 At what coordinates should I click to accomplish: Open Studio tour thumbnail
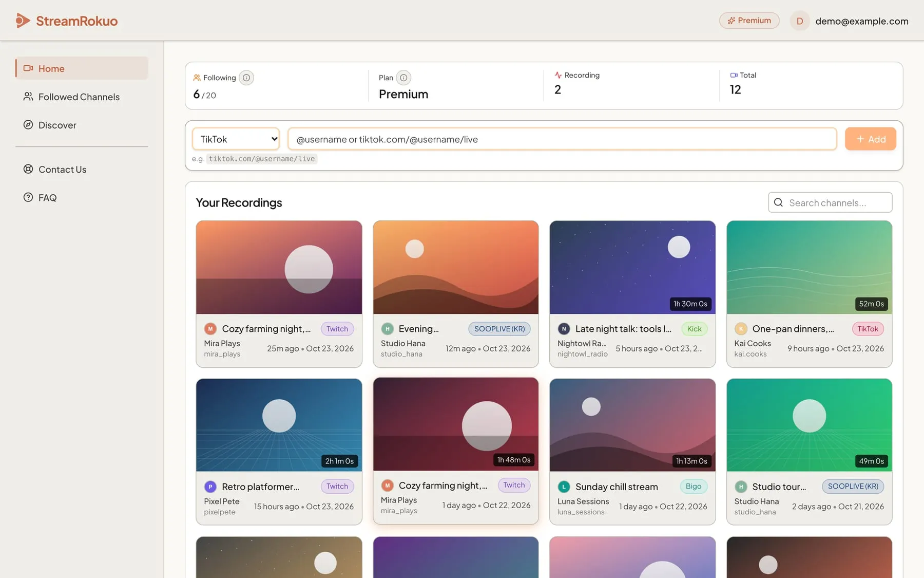tap(809, 425)
